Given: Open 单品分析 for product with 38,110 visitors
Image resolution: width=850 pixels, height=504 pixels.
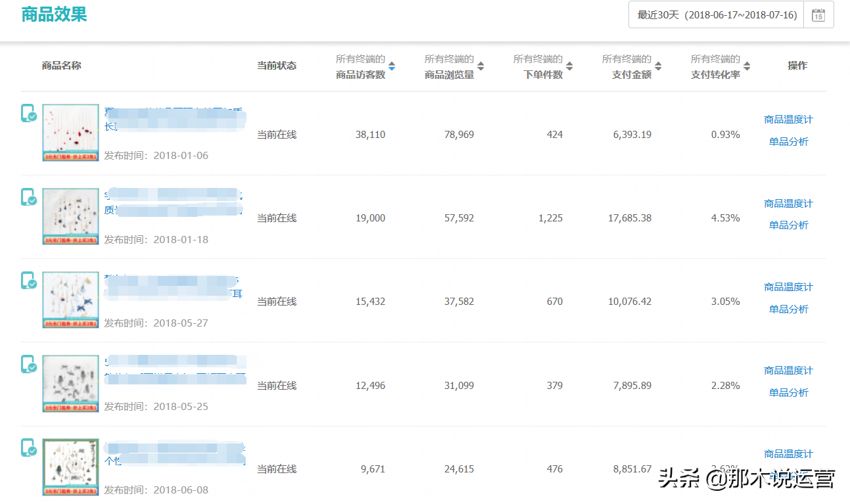Looking at the screenshot, I should (788, 141).
